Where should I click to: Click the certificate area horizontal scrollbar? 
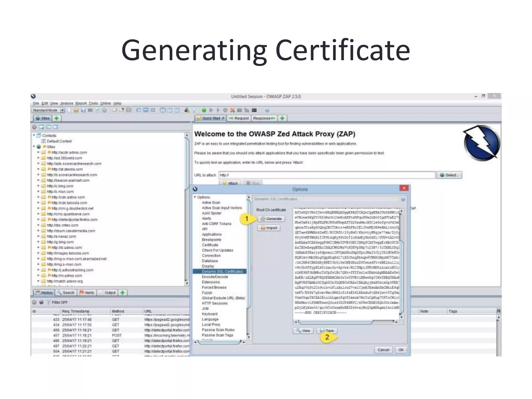tap(346, 322)
